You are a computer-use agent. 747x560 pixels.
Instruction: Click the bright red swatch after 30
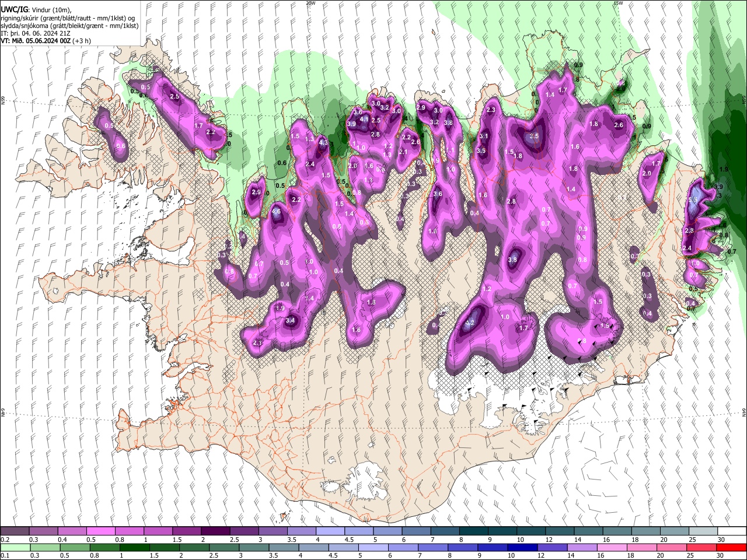[732, 547]
